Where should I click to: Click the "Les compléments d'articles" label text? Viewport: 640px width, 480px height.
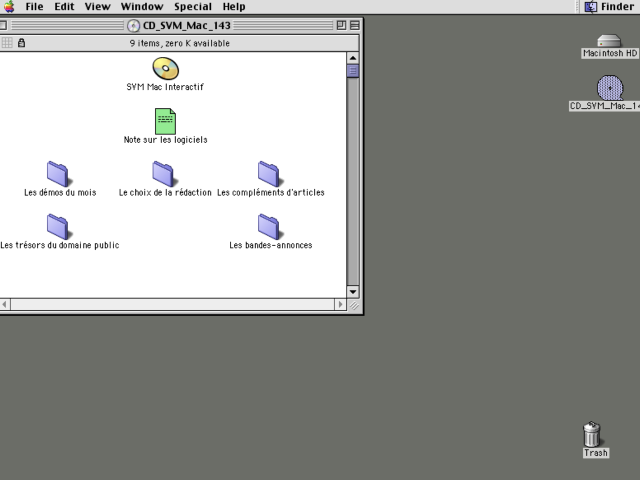pyautogui.click(x=271, y=192)
